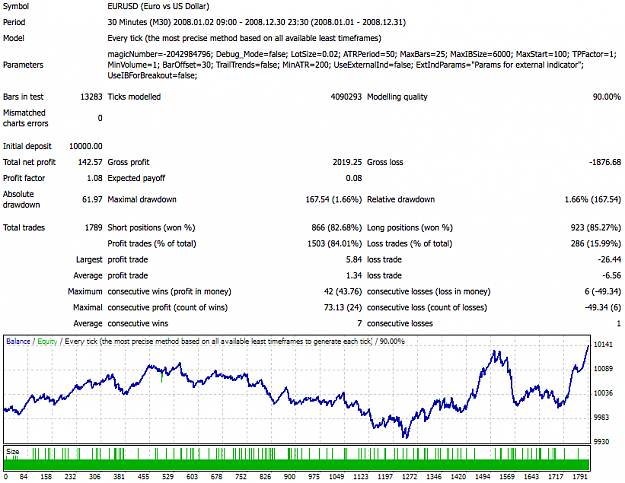625x483 pixels.
Task: Click the average loss trade value -6.56
Action: point(611,275)
